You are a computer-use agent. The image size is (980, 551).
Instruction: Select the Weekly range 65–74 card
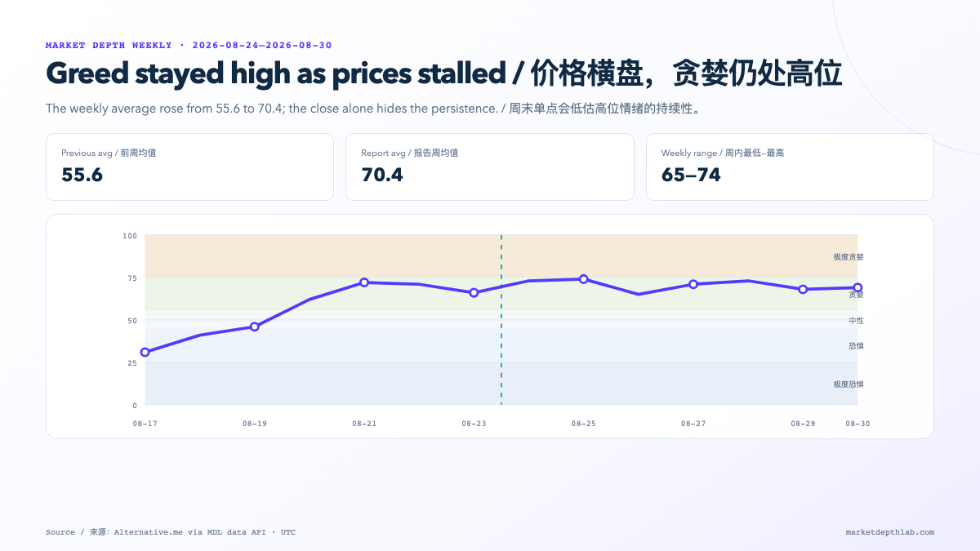coord(790,167)
